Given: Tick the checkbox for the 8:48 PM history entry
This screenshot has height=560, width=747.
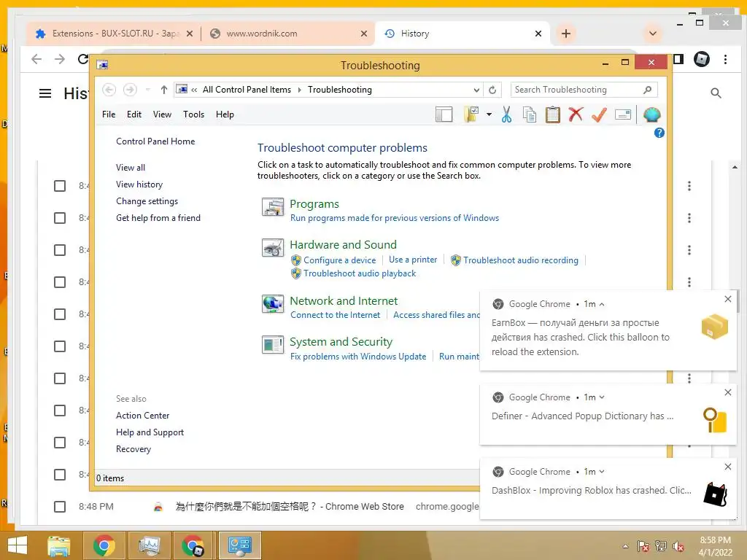Looking at the screenshot, I should tap(60, 507).
